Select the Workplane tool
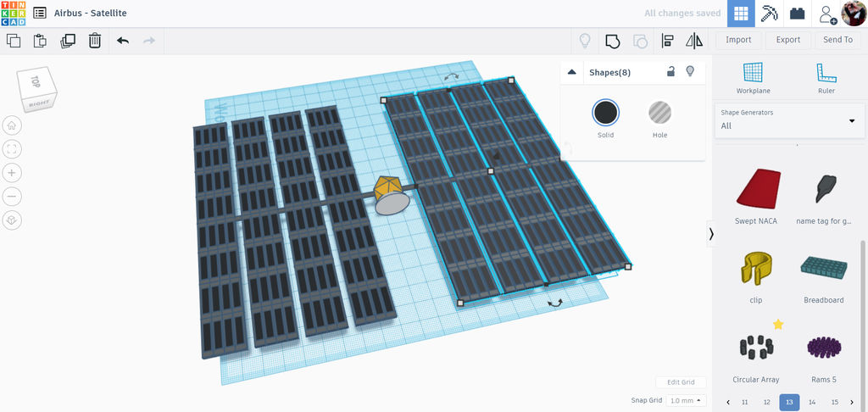Viewport: 868px width, 412px height. (x=753, y=78)
